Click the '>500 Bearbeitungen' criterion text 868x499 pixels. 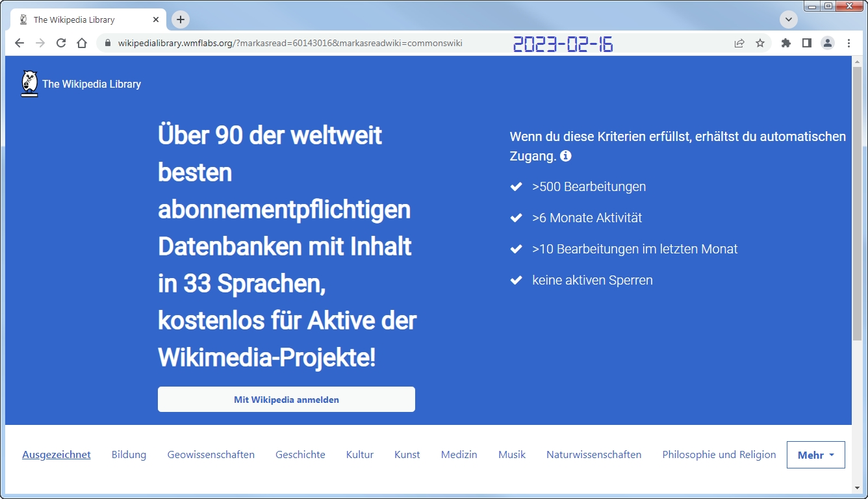coord(589,187)
